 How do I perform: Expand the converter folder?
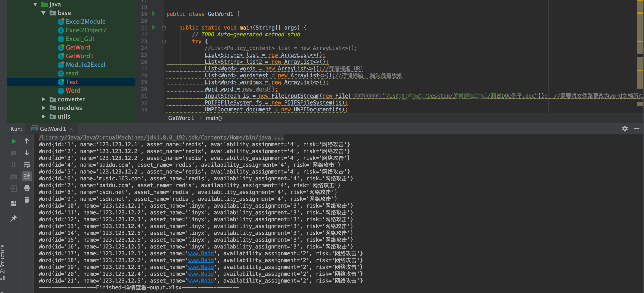tap(43, 99)
